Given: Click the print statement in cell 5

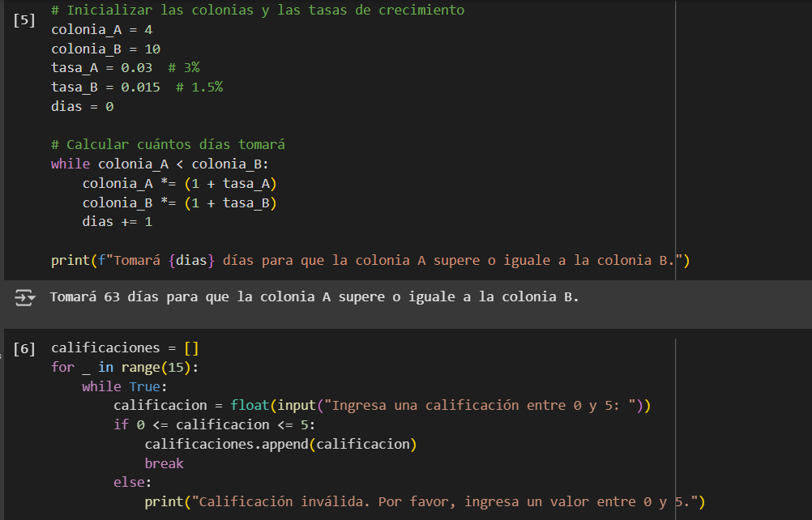Looking at the screenshot, I should [370, 260].
